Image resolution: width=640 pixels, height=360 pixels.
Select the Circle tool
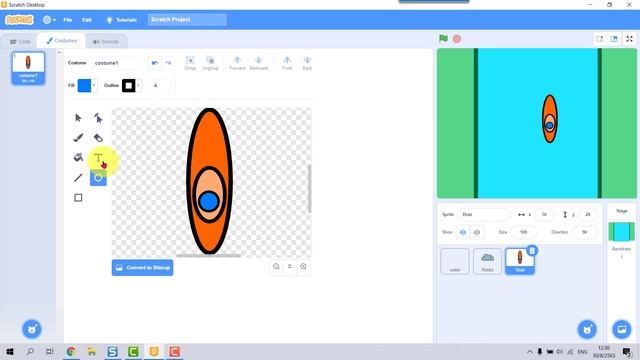[98, 178]
